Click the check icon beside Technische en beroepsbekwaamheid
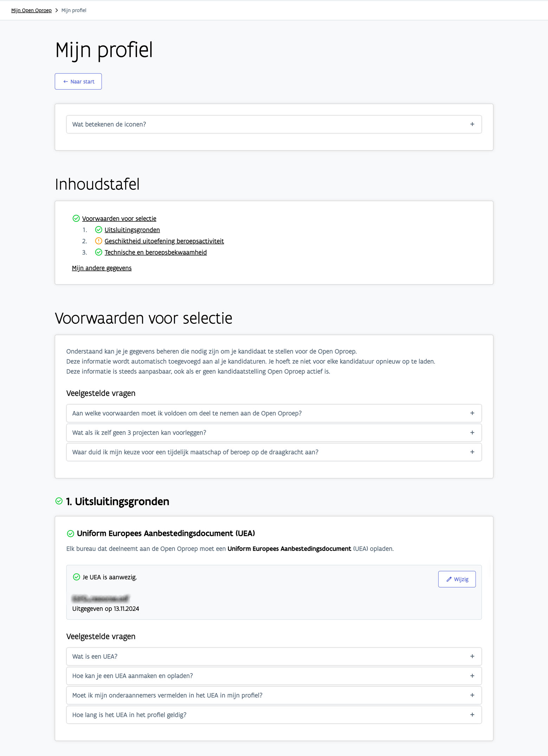 [x=99, y=252]
